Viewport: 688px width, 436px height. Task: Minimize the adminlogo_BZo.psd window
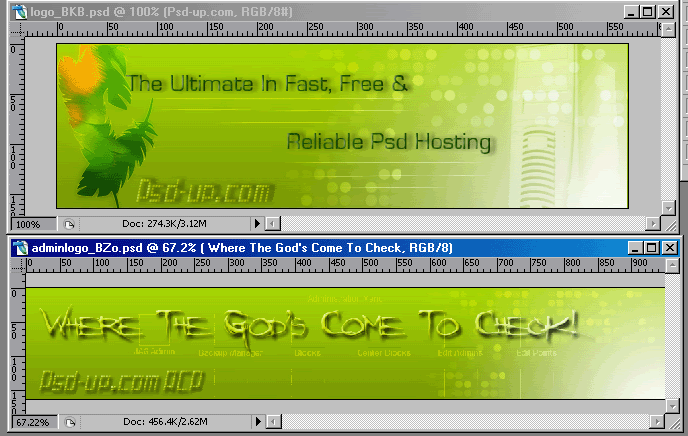tap(635, 248)
